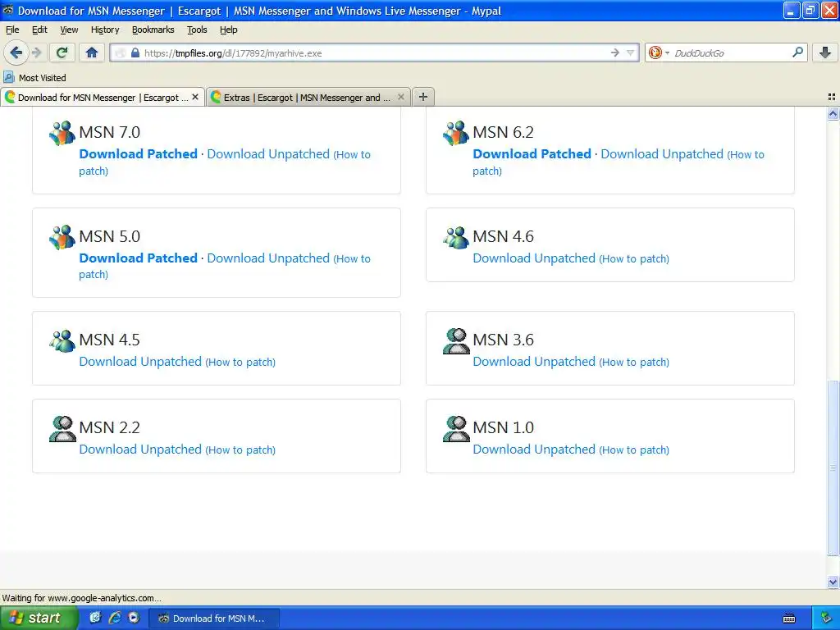This screenshot has width=840, height=630.
Task: Open the Bookmarks menu
Action: point(153,30)
